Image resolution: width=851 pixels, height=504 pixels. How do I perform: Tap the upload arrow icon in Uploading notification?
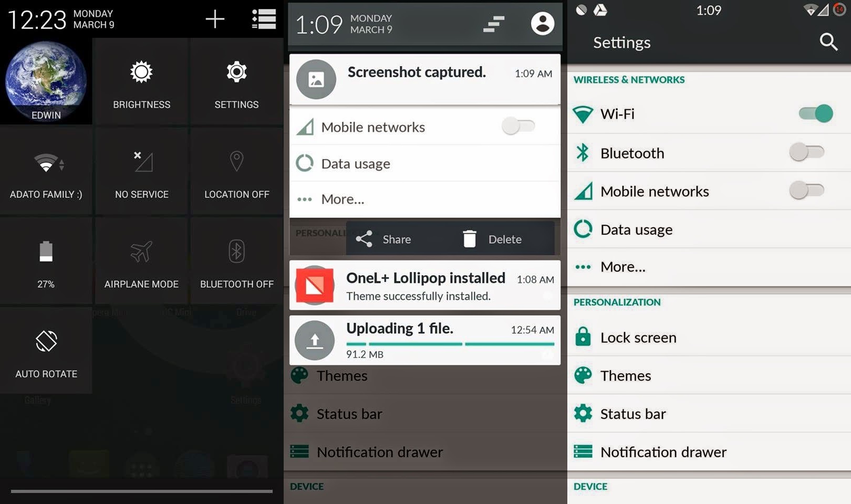(x=315, y=340)
